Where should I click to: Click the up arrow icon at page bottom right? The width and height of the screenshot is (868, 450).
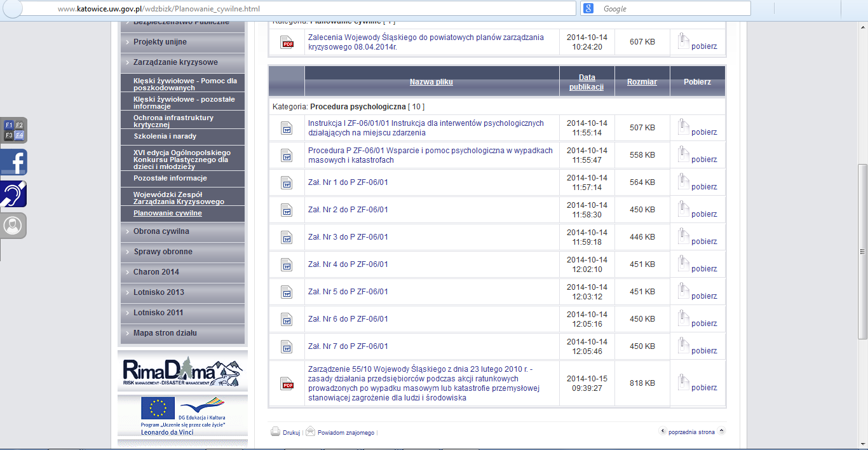721,431
